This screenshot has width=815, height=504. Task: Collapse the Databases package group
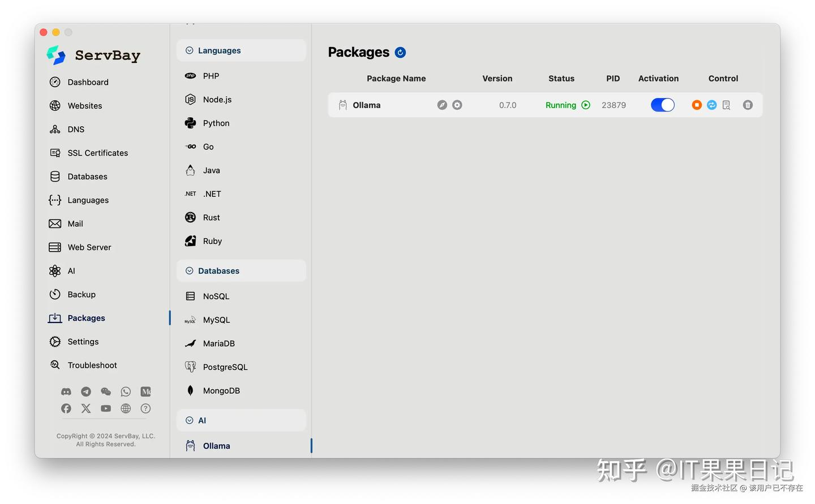(x=241, y=271)
